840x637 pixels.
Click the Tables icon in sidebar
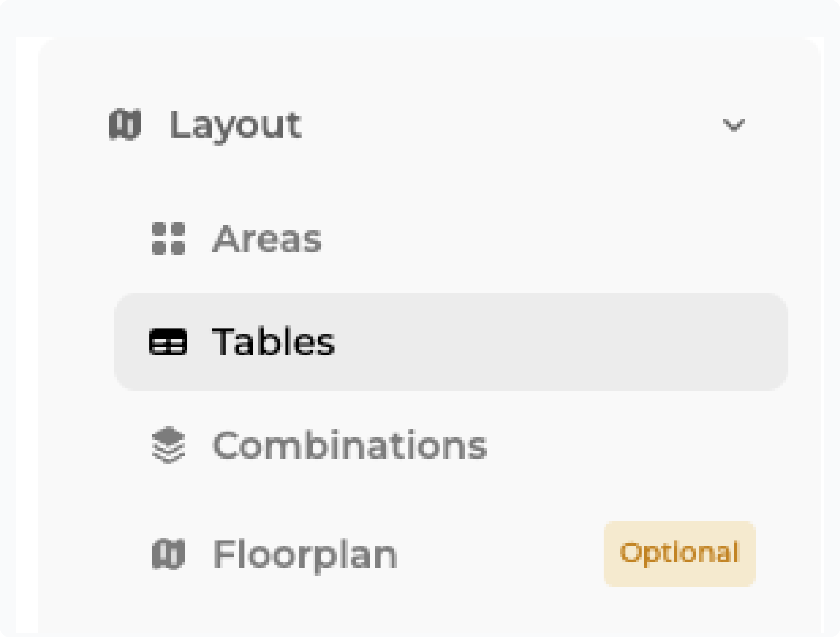(168, 342)
